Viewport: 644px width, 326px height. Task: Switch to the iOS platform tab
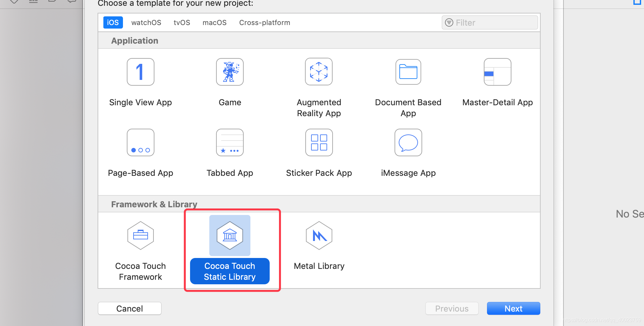point(113,22)
